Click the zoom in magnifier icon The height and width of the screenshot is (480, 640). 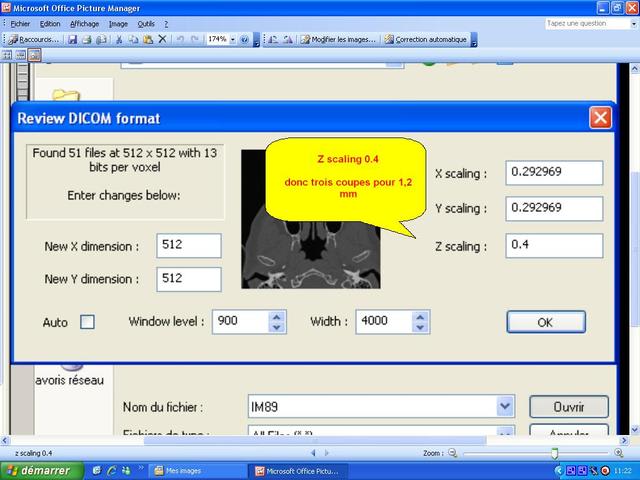tap(619, 453)
